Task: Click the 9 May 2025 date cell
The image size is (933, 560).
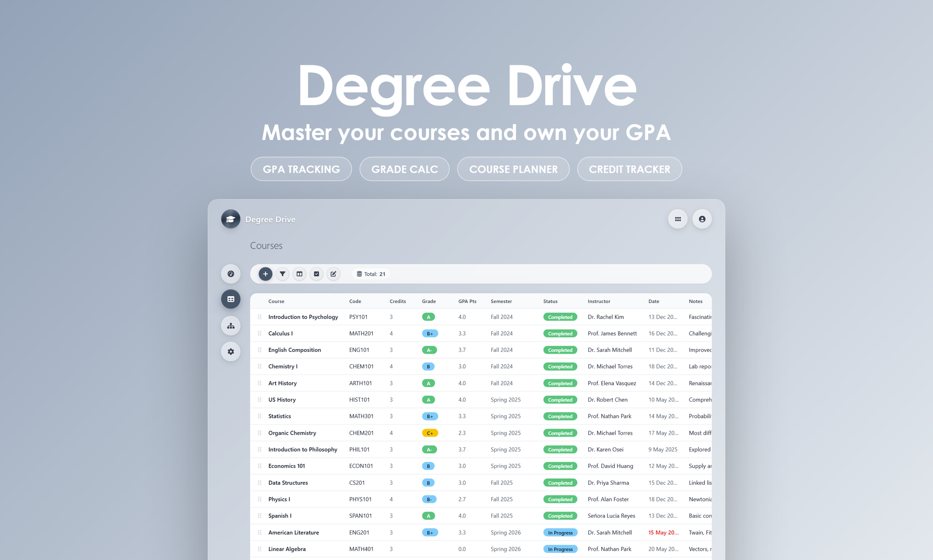Action: 663,449
